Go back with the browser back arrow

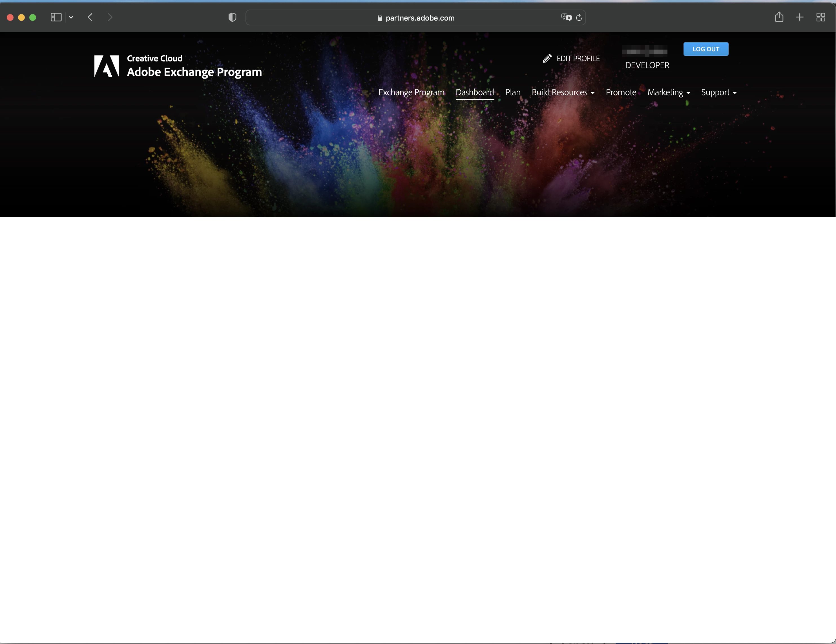(x=90, y=17)
